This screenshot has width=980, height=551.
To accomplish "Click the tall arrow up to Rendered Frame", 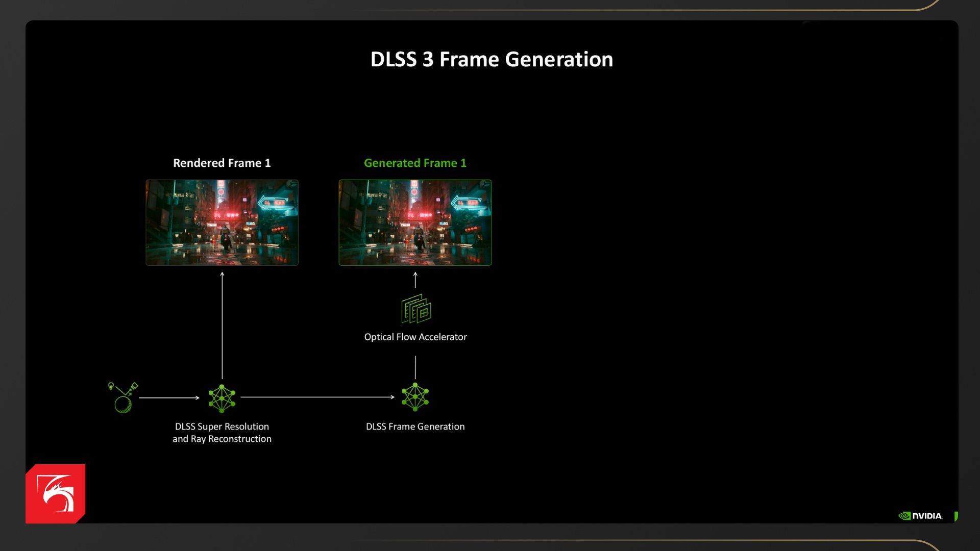I will 222,327.
